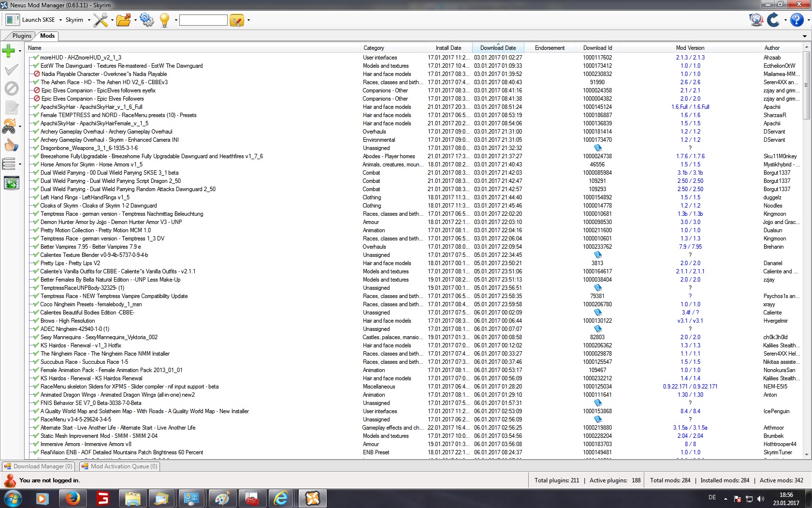Sort by the Category column header

[x=374, y=48]
